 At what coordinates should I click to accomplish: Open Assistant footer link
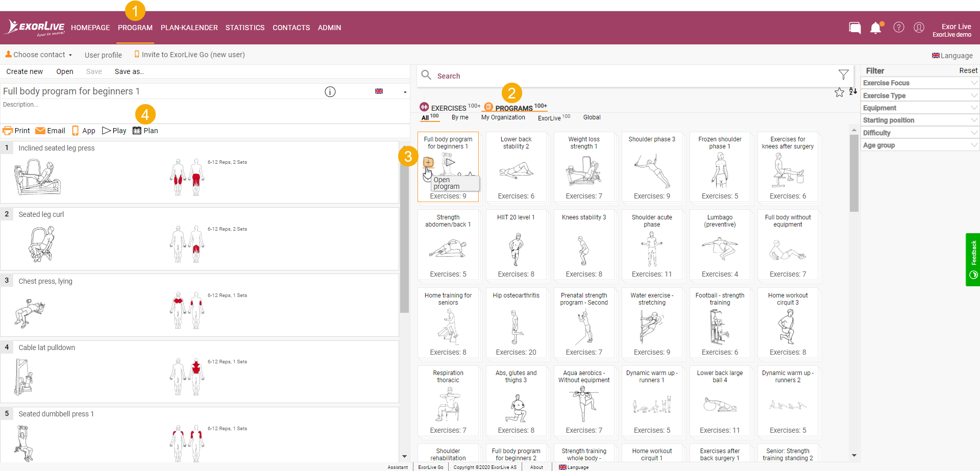click(398, 467)
